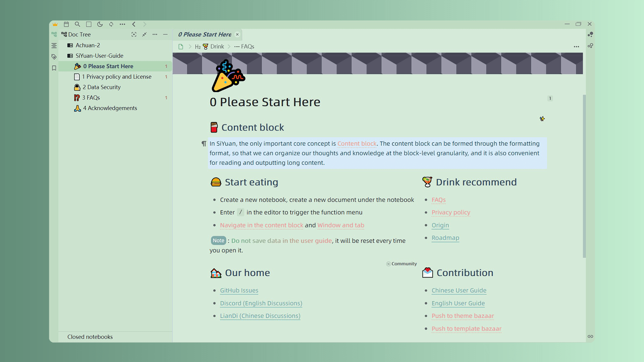Click the sync data icon
The image size is (644, 362).
(x=111, y=24)
